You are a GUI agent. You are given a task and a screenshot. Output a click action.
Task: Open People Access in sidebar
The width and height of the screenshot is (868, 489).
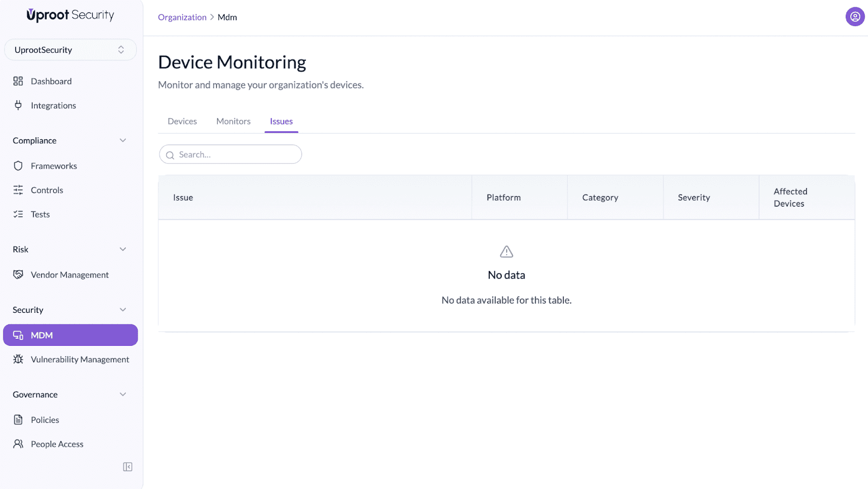tap(57, 444)
